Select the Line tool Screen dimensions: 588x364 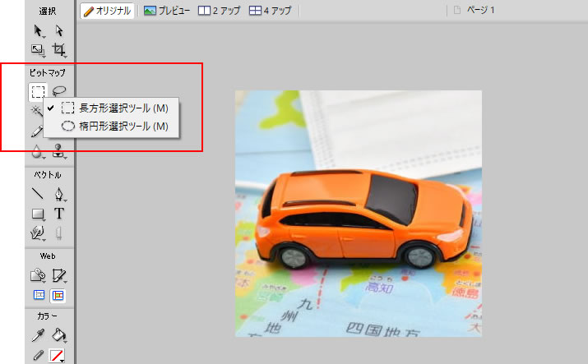[x=38, y=194]
